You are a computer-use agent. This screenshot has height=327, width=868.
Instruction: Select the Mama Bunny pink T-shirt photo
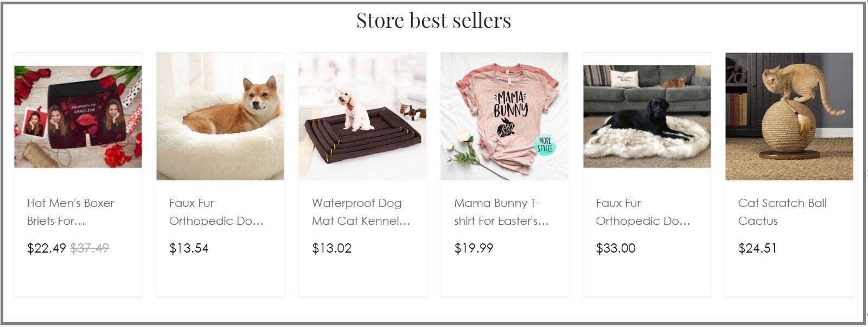tap(505, 116)
